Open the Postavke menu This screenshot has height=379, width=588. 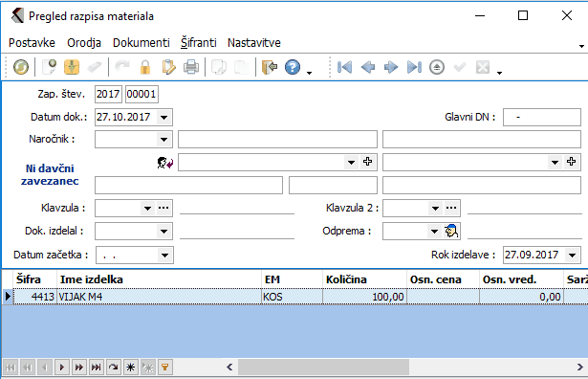32,43
